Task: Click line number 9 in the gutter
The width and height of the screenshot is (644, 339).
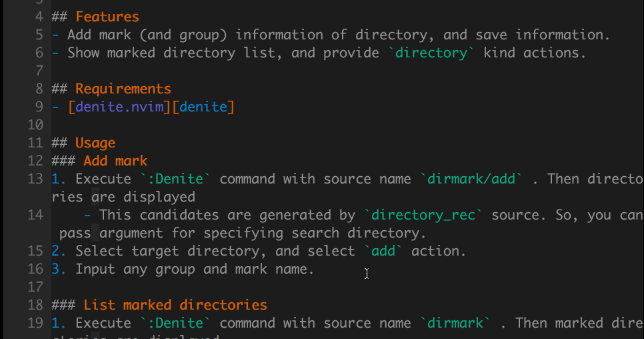Action: (x=39, y=107)
